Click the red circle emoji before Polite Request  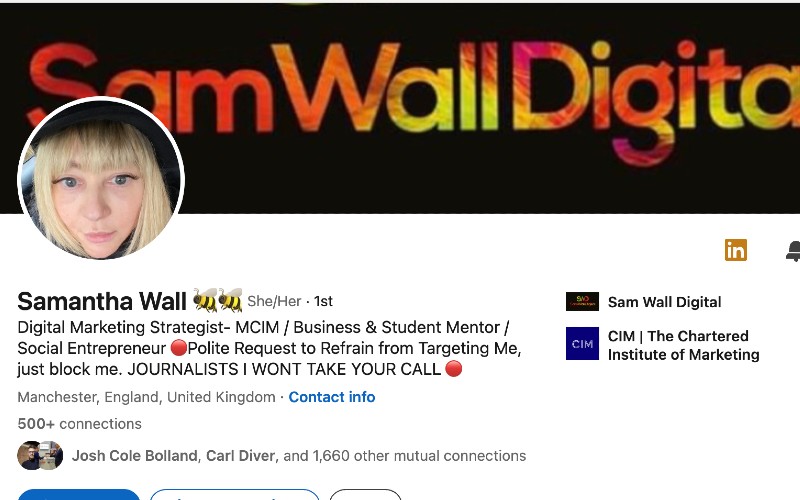179,348
